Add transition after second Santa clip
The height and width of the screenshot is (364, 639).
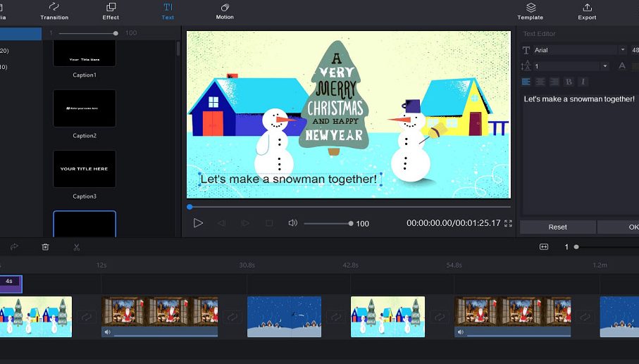coord(585,317)
